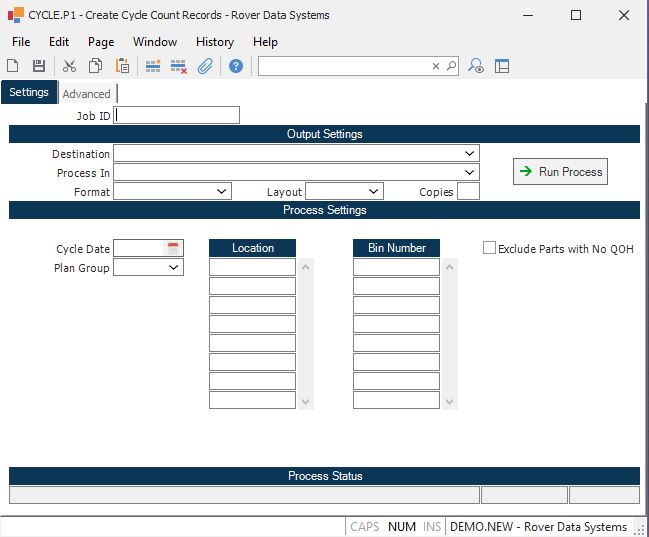Switch to the Advanced tab
The image size is (649, 537).
[x=87, y=94]
